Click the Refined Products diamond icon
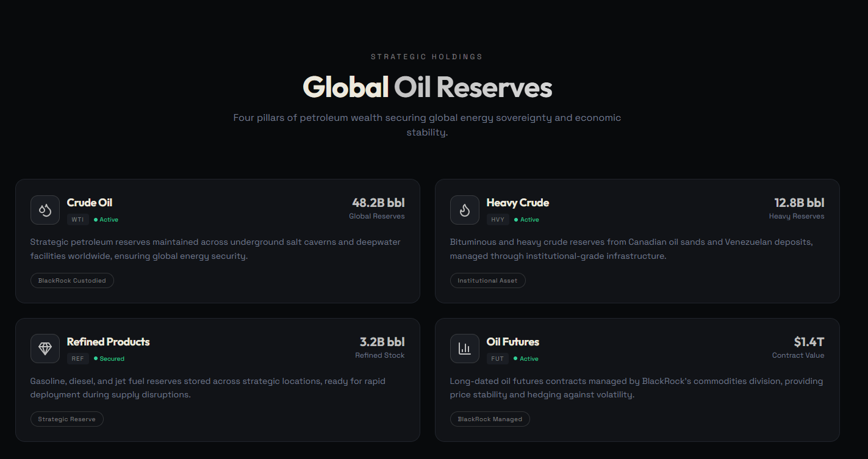This screenshot has width=868, height=459. pyautogui.click(x=45, y=348)
